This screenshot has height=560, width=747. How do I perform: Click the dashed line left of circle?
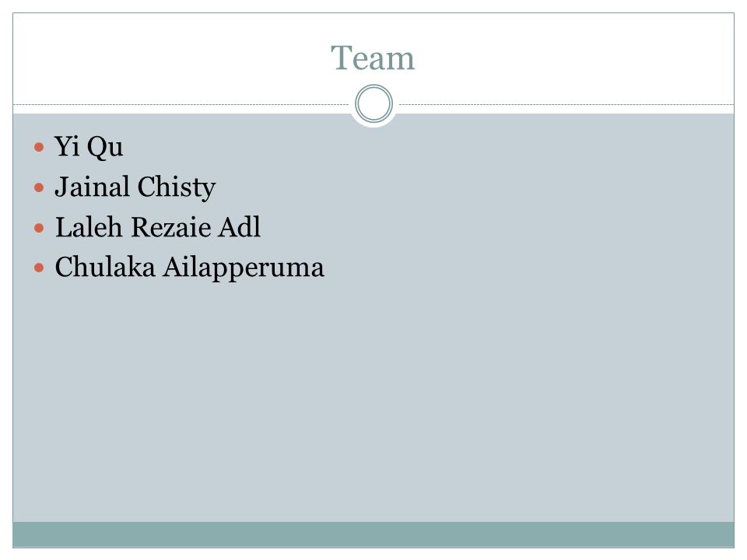point(181,104)
